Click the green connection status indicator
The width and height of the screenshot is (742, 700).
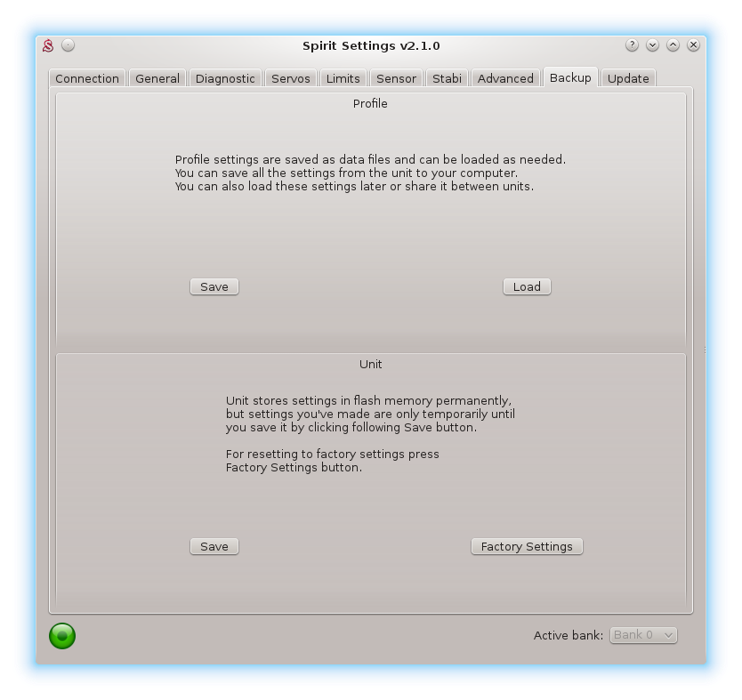point(62,635)
